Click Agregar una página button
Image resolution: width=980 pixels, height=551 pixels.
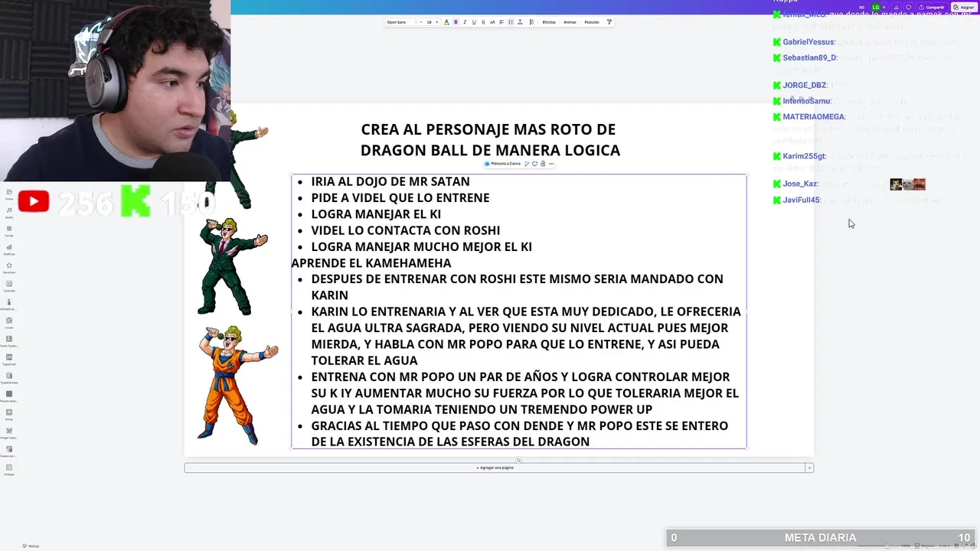495,468
